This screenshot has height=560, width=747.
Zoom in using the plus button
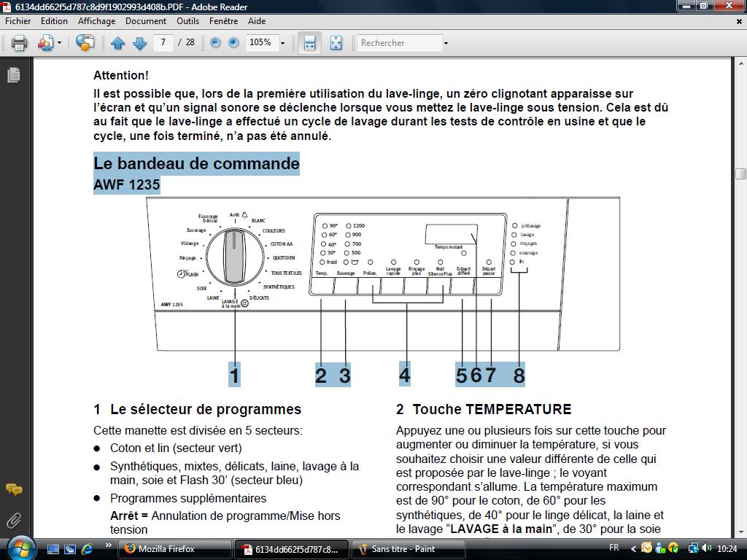[233, 43]
